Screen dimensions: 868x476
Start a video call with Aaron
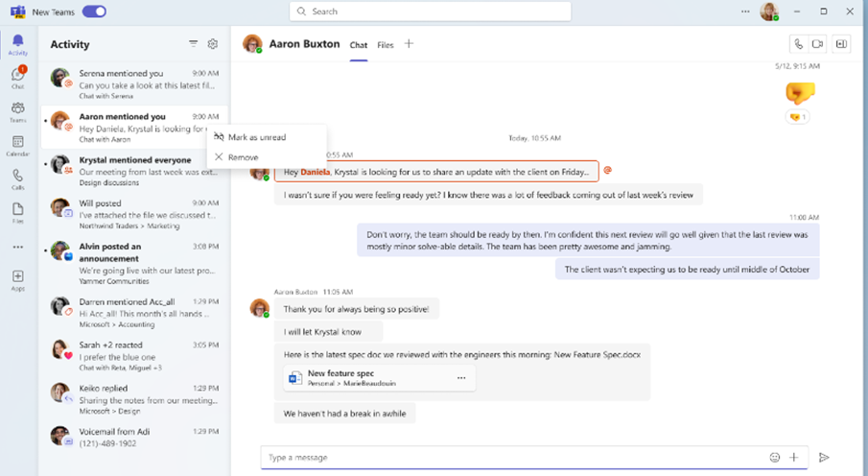tap(817, 44)
